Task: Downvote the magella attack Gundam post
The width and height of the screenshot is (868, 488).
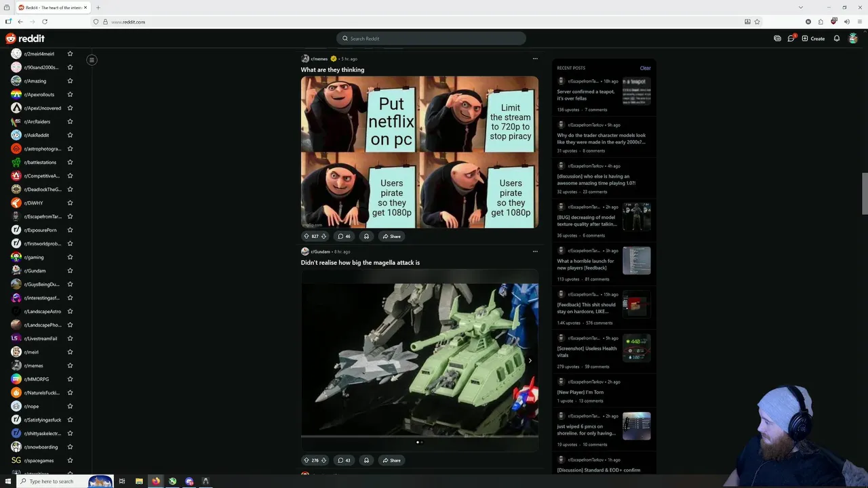Action: click(323, 460)
